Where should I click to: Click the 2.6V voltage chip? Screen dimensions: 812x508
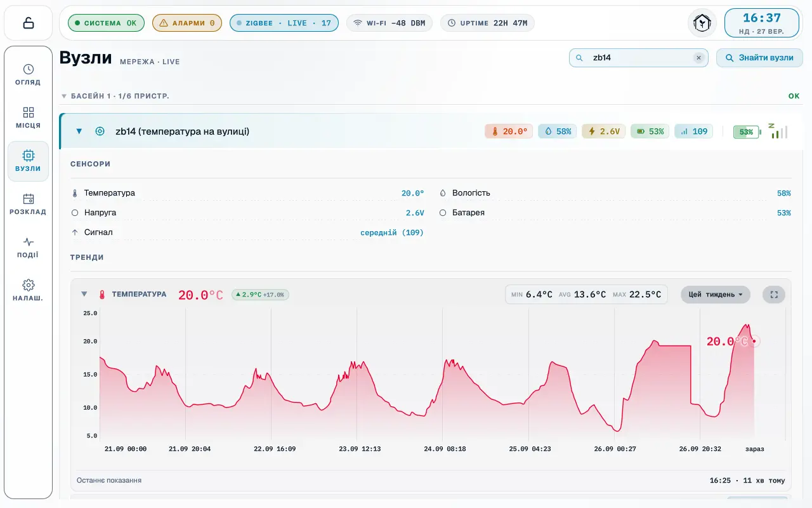604,131
